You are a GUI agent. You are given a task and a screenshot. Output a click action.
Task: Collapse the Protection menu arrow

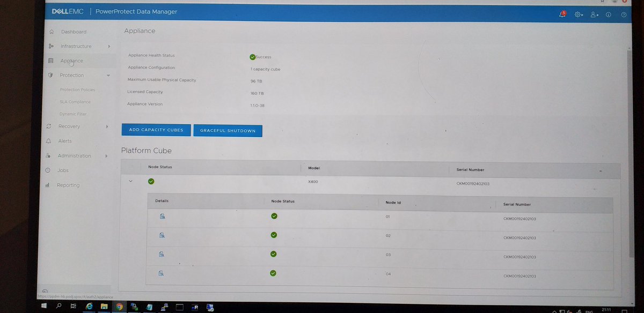pos(108,76)
